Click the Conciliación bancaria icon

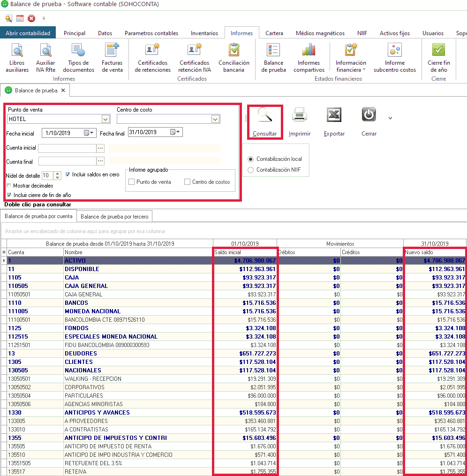coord(233,58)
